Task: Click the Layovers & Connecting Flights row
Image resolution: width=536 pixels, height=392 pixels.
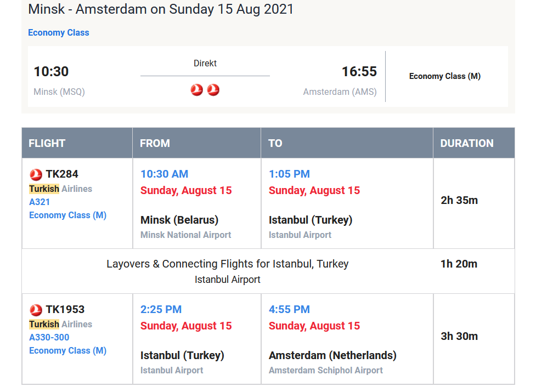Action: tap(268, 271)
